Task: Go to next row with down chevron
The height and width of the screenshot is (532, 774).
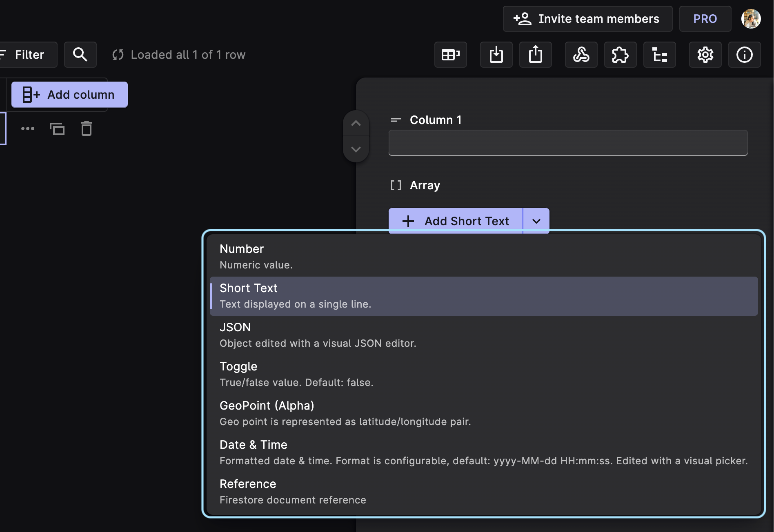Action: (x=356, y=149)
